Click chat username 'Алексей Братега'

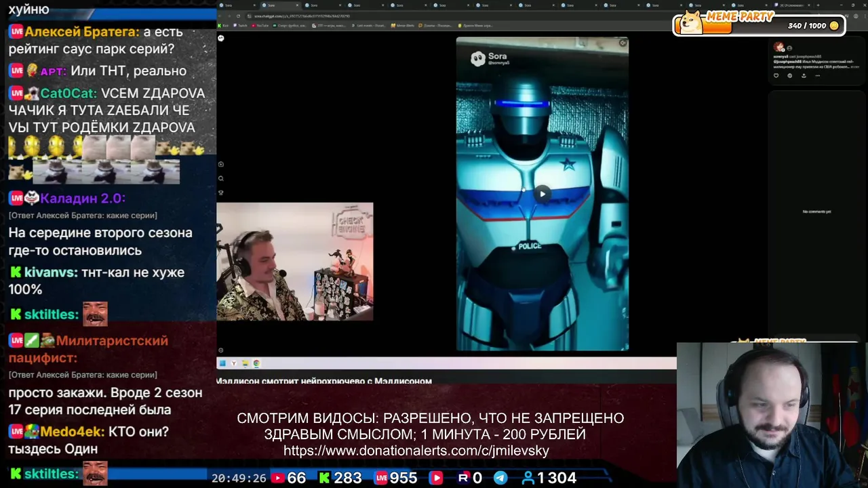point(83,32)
